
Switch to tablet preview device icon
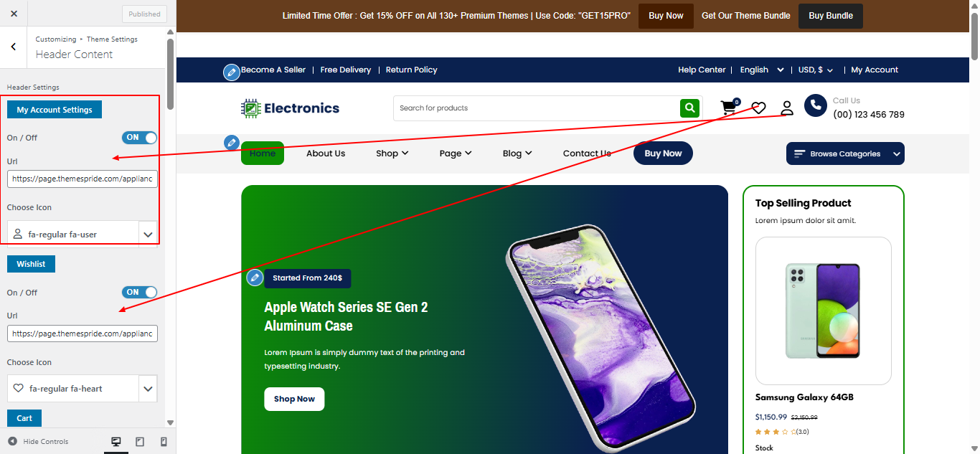[140, 442]
